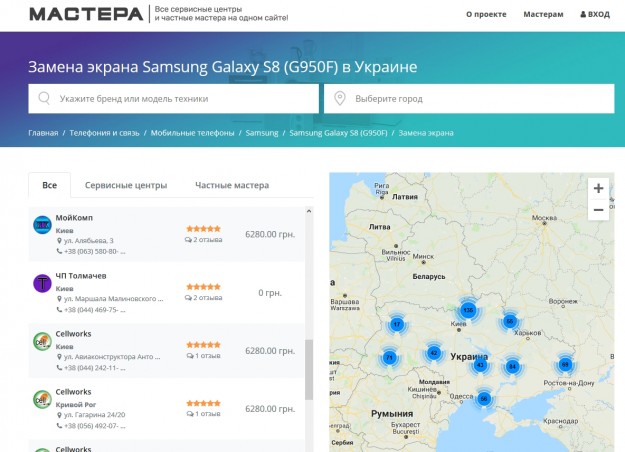Open the О проекте page

pyautogui.click(x=486, y=15)
